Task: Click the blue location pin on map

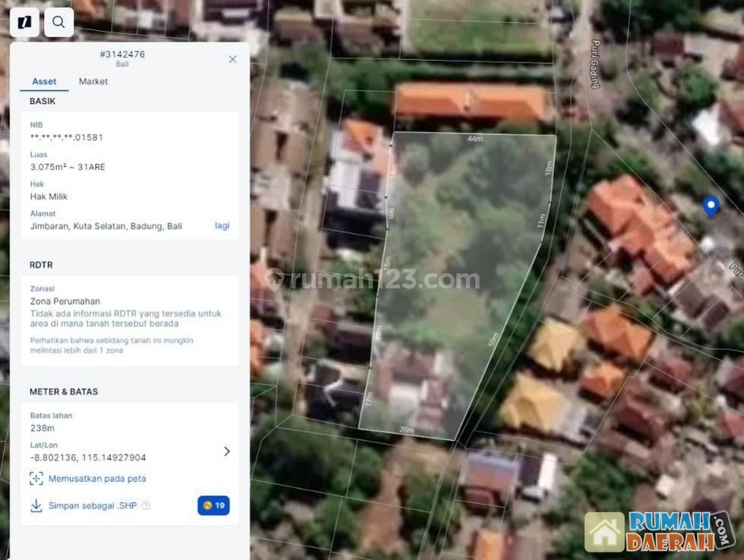Action: [x=711, y=206]
